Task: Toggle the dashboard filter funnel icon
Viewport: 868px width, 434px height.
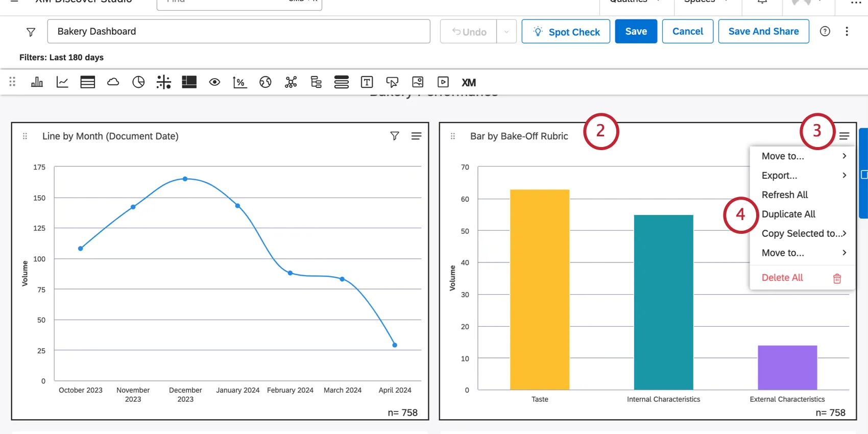Action: point(31,32)
